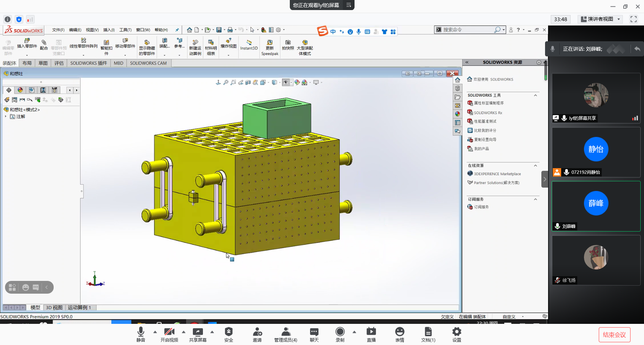The image size is (644, 345).
Task: Open the 3DEXPERIENCE Marketplace link
Action: point(497,174)
